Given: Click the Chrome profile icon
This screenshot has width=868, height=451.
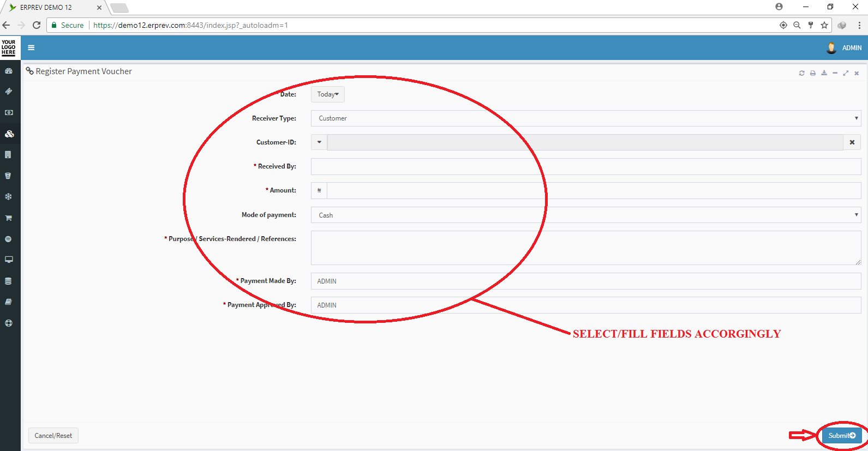Looking at the screenshot, I should pos(779,7).
